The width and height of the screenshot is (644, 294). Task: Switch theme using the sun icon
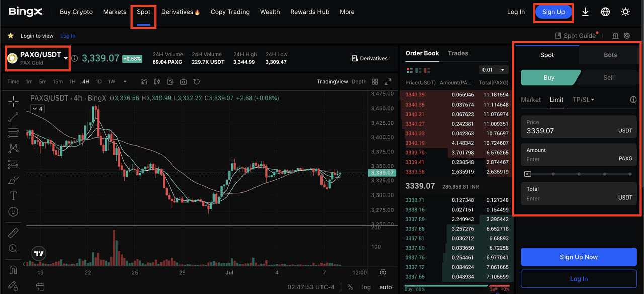point(625,12)
